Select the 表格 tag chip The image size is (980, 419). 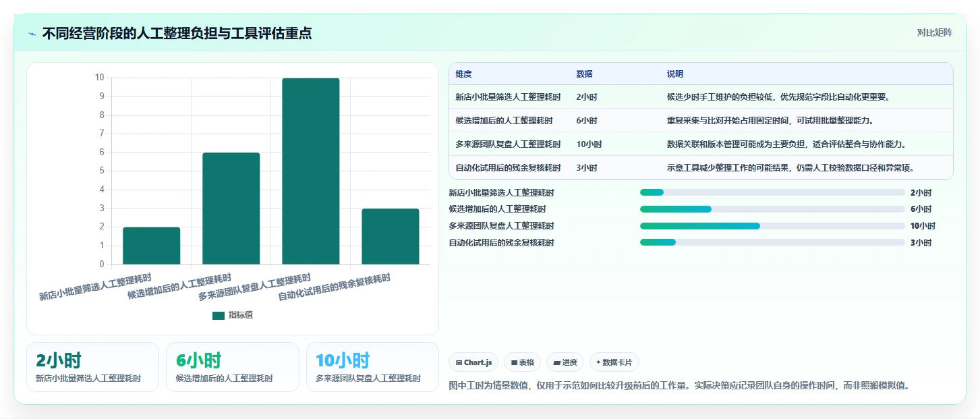(x=523, y=362)
